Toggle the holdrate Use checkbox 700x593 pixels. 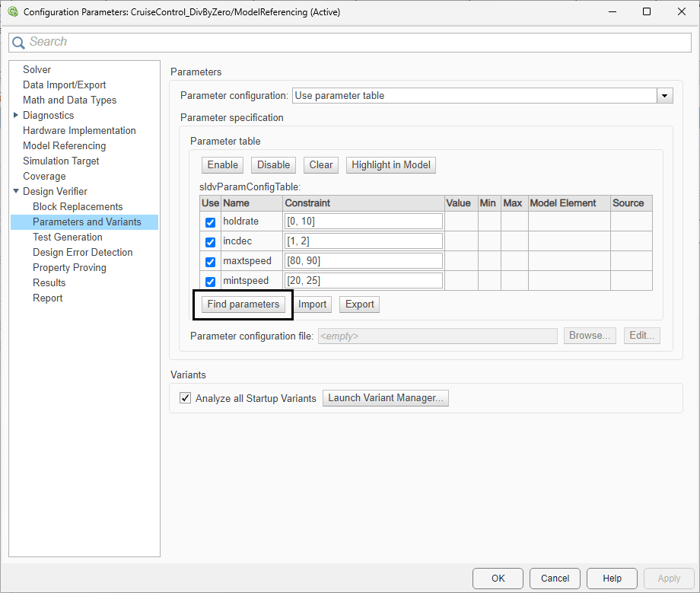coord(210,222)
